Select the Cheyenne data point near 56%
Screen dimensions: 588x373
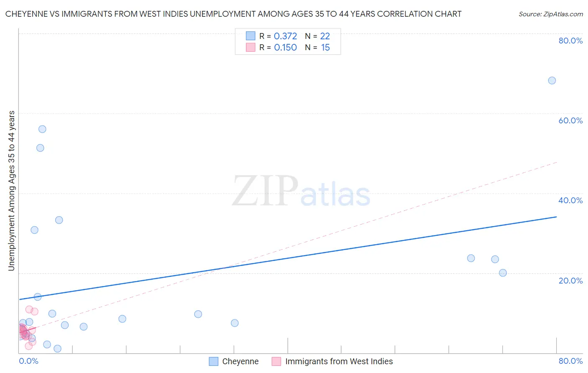[42, 129]
